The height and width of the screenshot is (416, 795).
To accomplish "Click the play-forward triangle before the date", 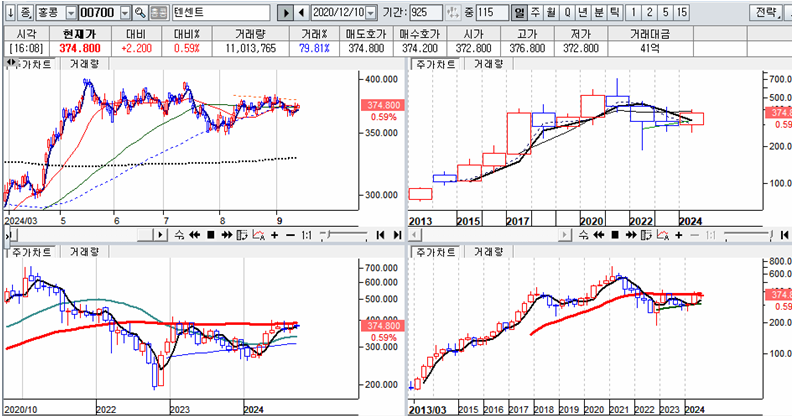I will (x=286, y=13).
